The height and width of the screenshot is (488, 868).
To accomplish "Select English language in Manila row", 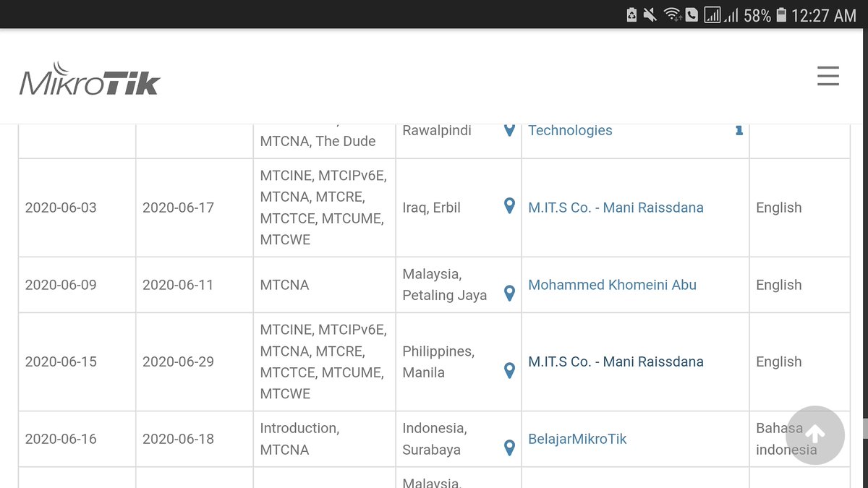I will click(778, 361).
